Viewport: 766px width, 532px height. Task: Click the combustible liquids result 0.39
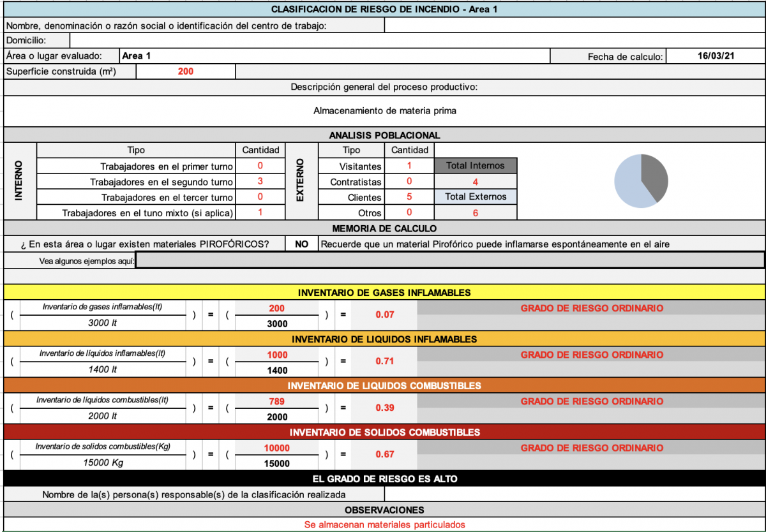(384, 408)
